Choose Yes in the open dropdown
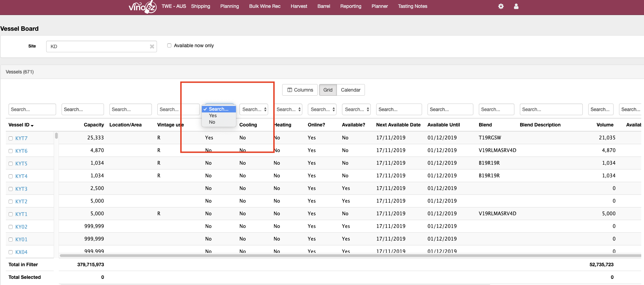The image size is (644, 285). (213, 116)
